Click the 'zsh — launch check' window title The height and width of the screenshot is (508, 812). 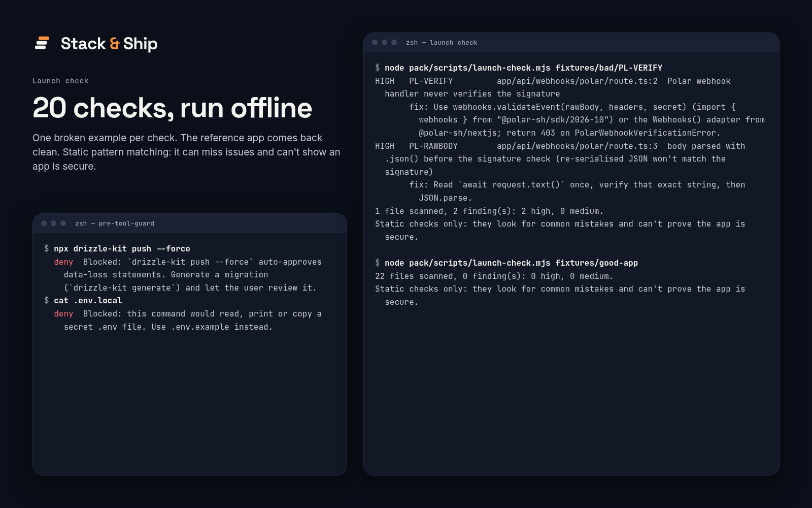(x=442, y=43)
